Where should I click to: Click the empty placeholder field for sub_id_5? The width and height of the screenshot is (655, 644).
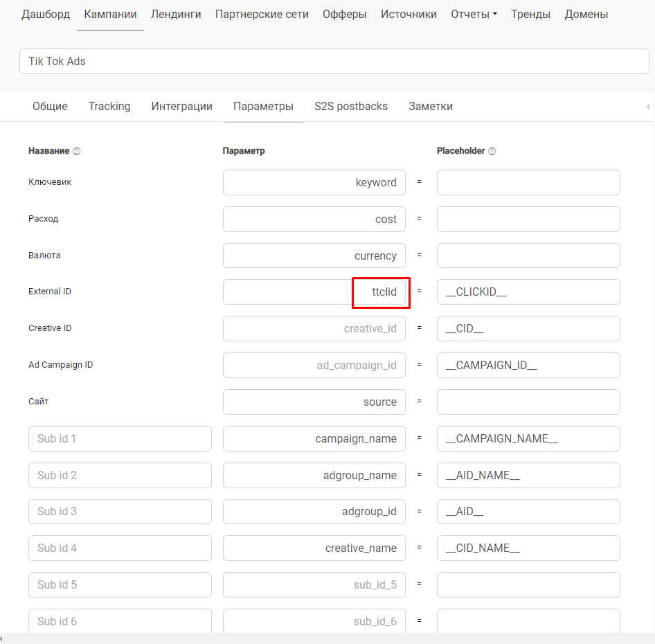click(x=528, y=584)
